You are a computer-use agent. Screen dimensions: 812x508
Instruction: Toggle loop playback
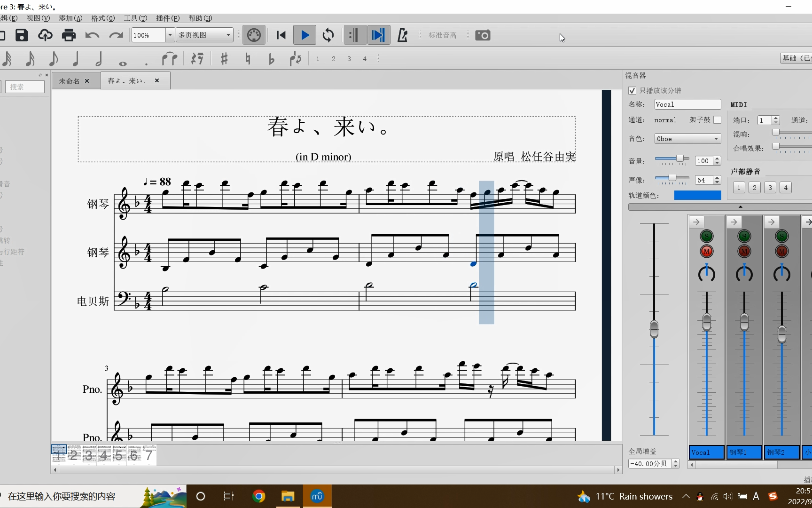(328, 35)
